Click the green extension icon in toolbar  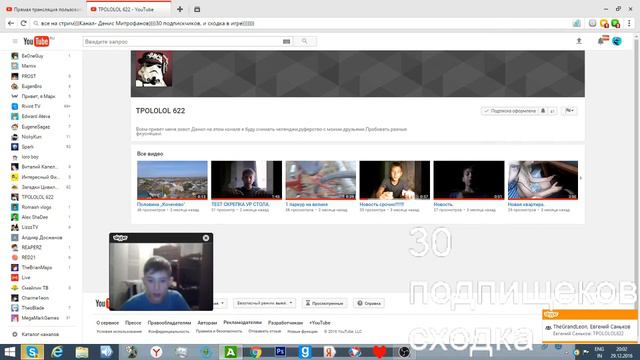616,23
